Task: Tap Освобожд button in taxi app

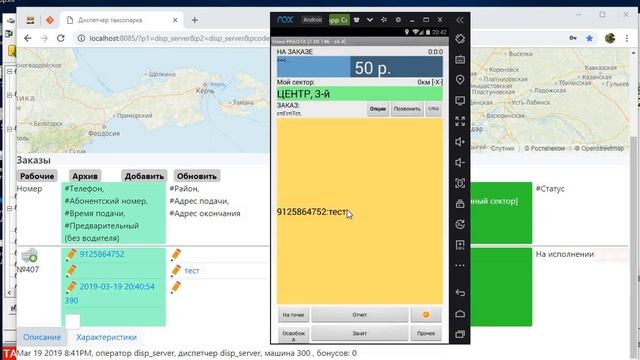Action: 293,334
